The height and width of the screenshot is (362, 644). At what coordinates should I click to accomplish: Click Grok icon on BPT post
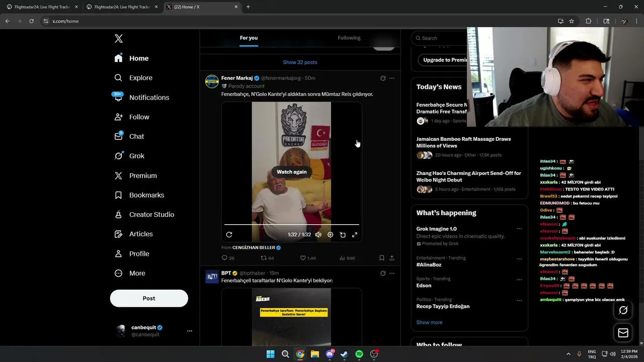pos(383,274)
